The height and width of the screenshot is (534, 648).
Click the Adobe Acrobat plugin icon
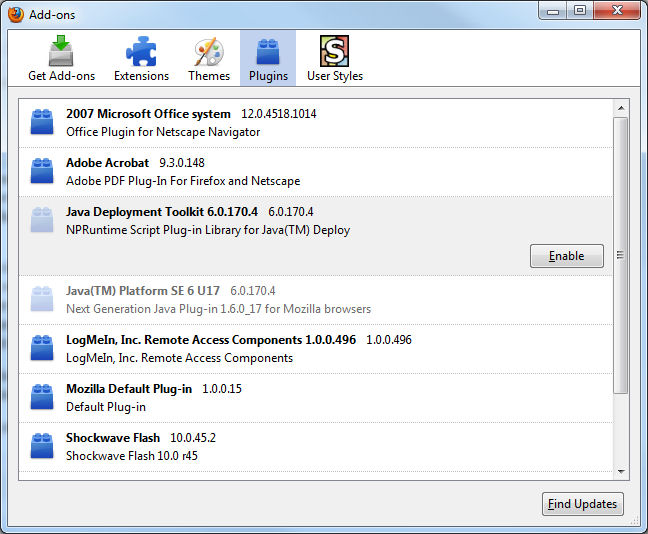(42, 170)
